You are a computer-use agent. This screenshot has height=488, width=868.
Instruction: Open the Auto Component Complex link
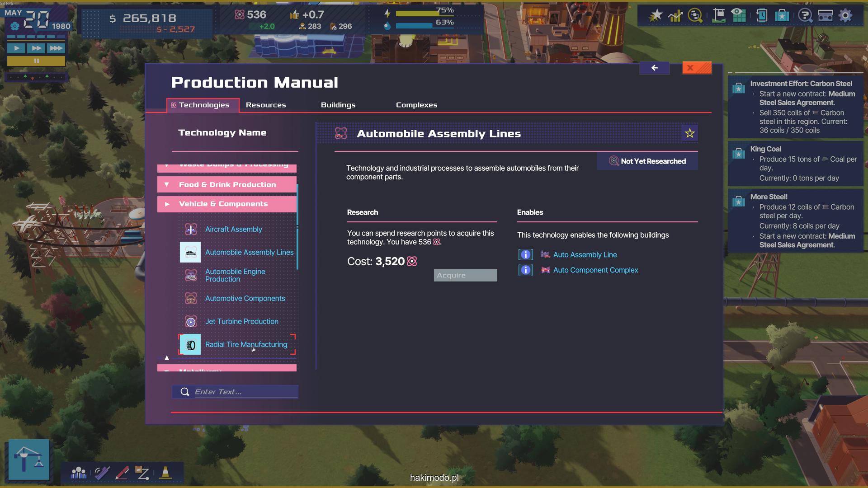pos(595,270)
